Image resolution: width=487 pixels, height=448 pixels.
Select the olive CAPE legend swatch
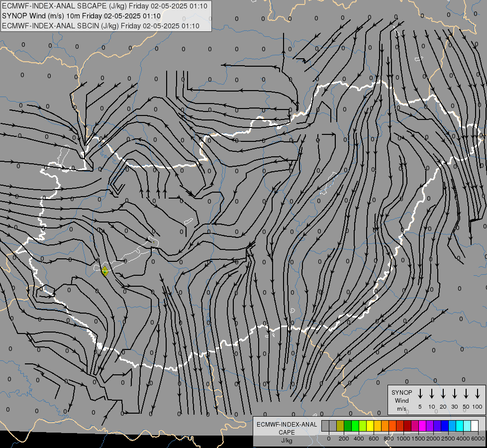point(340,426)
